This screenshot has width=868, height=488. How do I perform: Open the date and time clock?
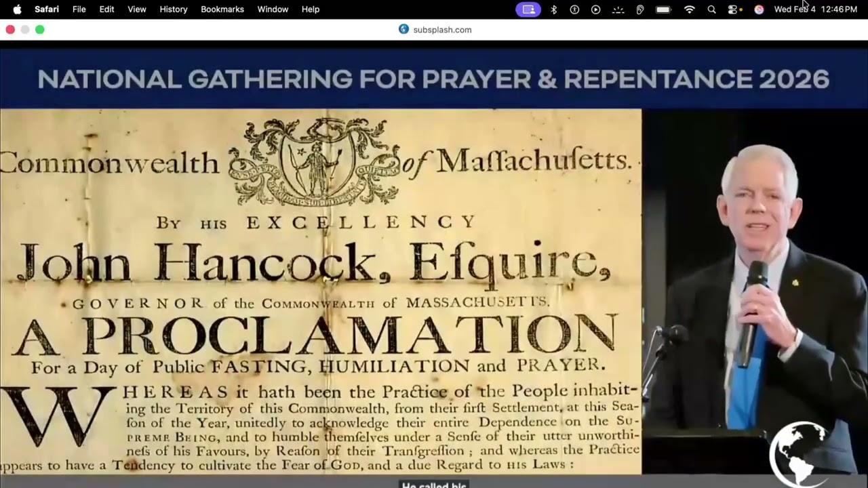coord(816,9)
